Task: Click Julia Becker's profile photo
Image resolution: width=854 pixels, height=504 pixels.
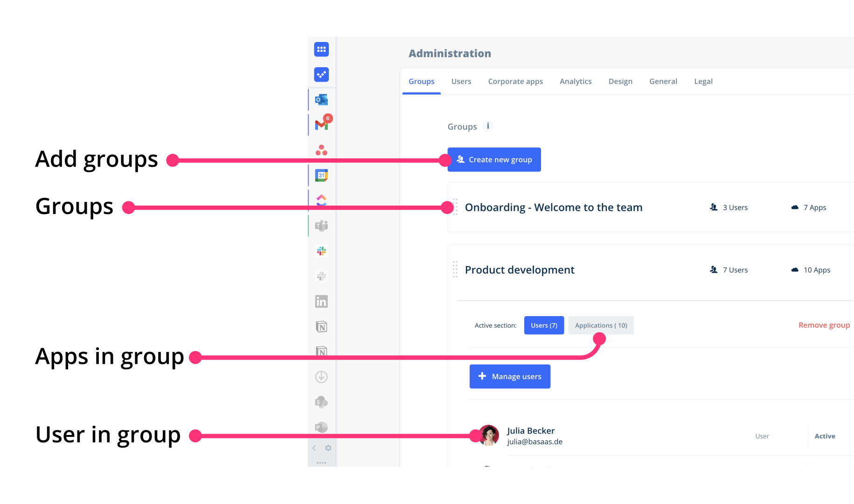Action: [x=489, y=435]
